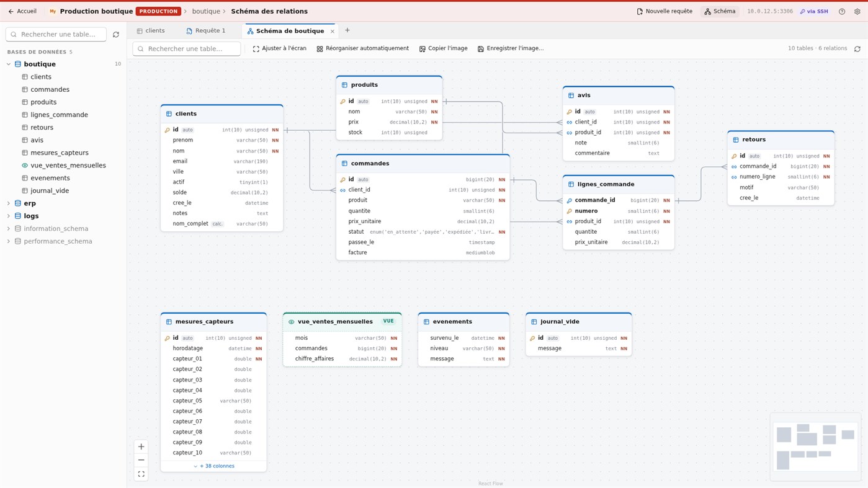Show 38 more columns in mesures_capteurs
The width and height of the screenshot is (868, 488).
(214, 466)
